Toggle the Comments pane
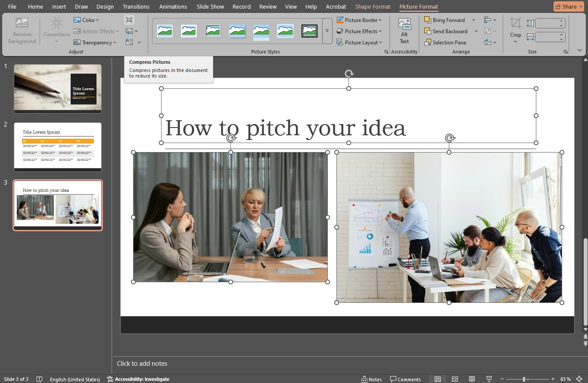Screen dimensions: 588x383 click(405, 379)
